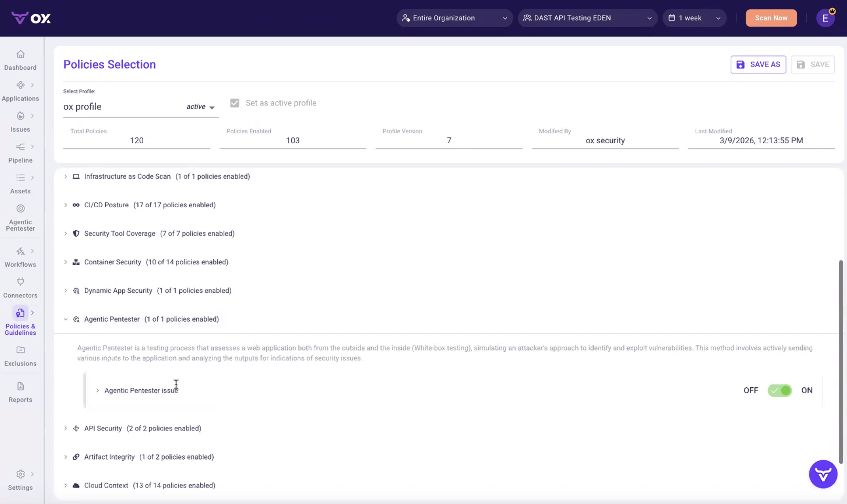Open the Policies & Guidelines icon
The width and height of the screenshot is (847, 504).
pyautogui.click(x=20, y=313)
